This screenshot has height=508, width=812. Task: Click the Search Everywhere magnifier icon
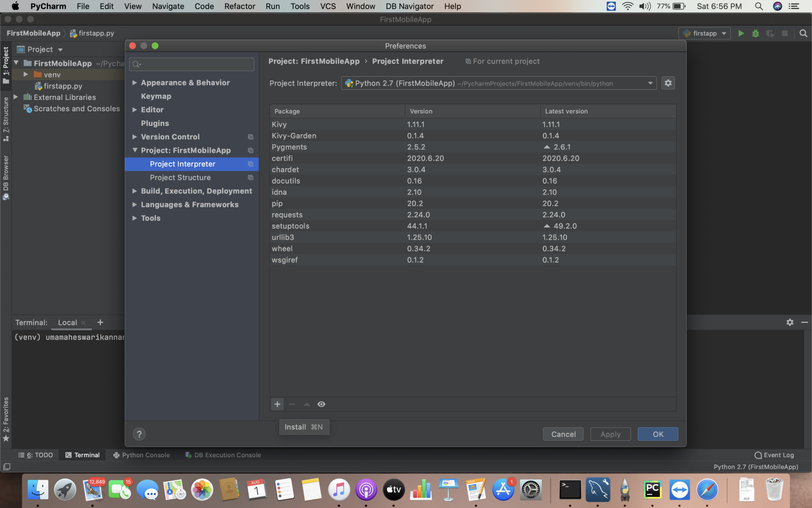[x=803, y=33]
